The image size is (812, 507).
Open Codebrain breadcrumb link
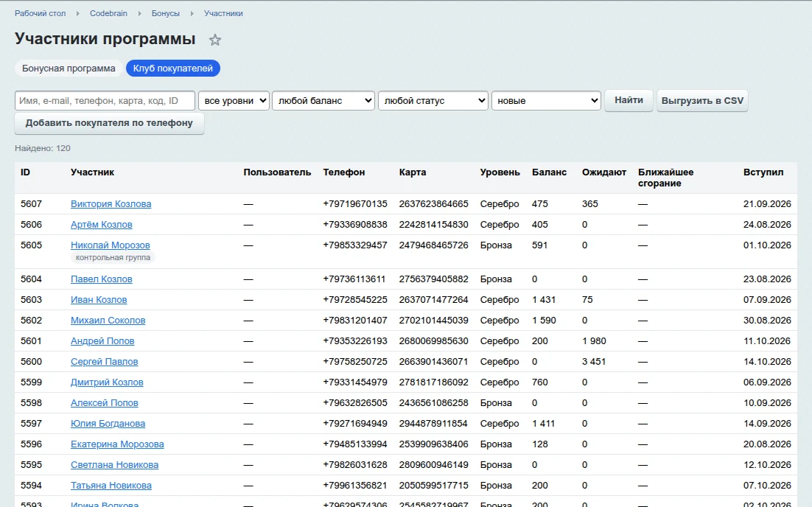click(109, 13)
